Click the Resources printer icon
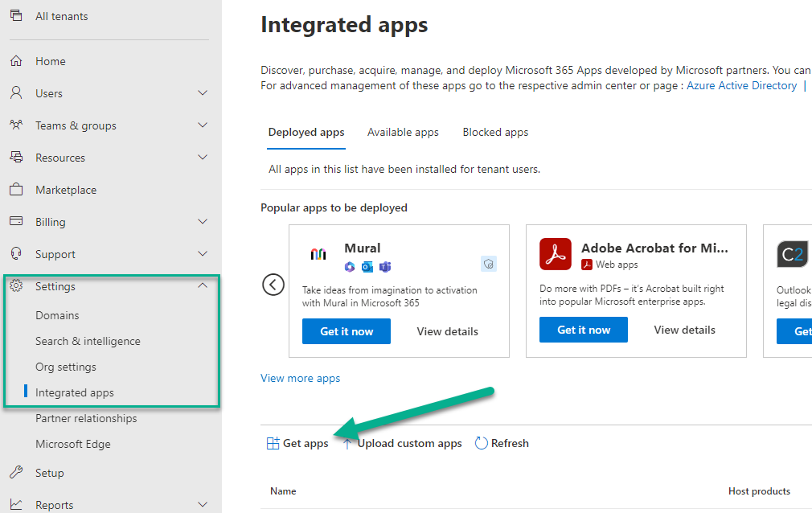Screen dimensions: 812x513 16,157
